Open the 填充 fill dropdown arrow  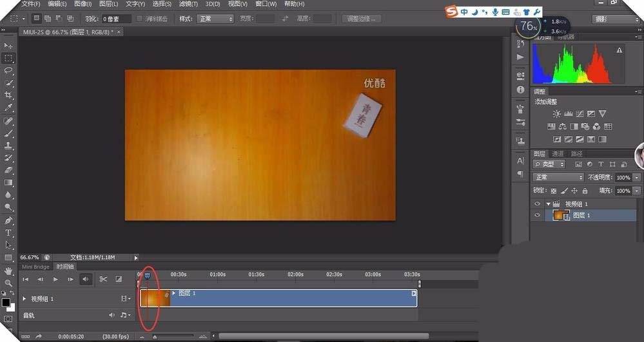pos(637,191)
